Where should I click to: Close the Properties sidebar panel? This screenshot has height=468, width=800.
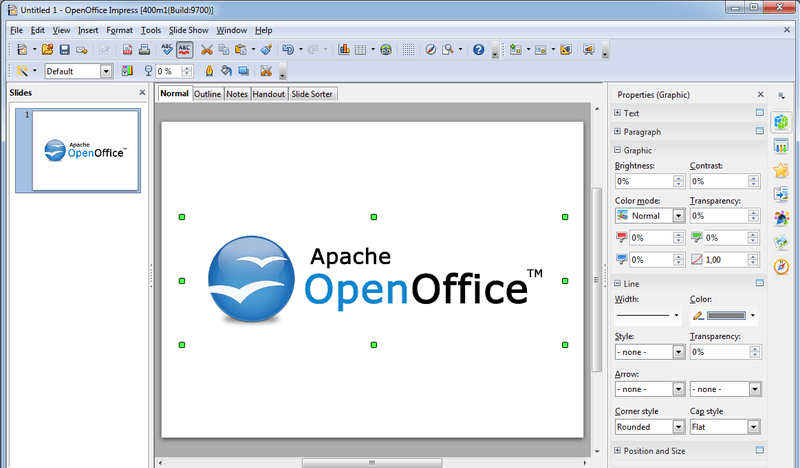(x=760, y=94)
